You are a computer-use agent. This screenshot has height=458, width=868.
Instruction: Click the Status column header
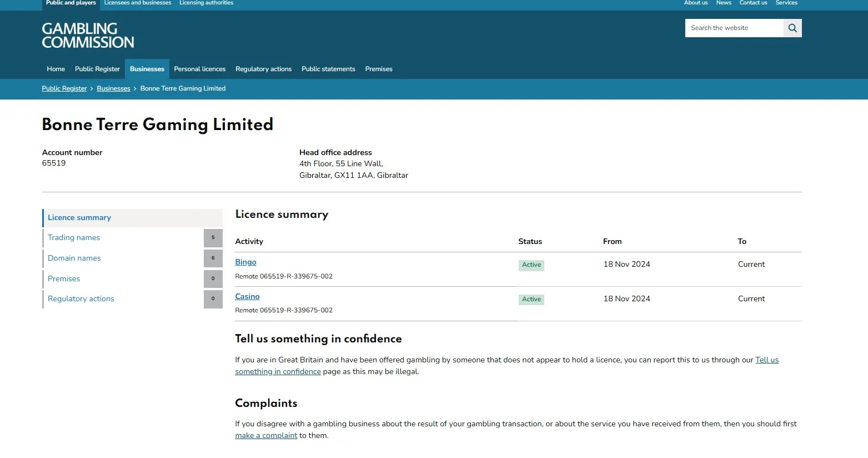point(530,242)
